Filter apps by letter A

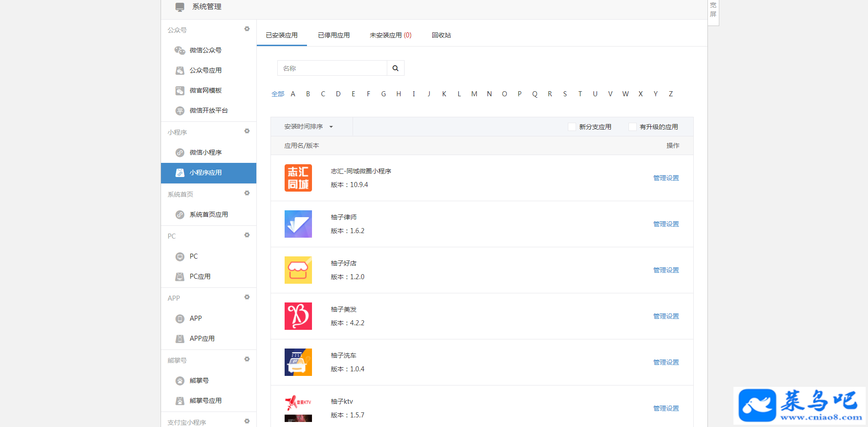[x=293, y=94]
